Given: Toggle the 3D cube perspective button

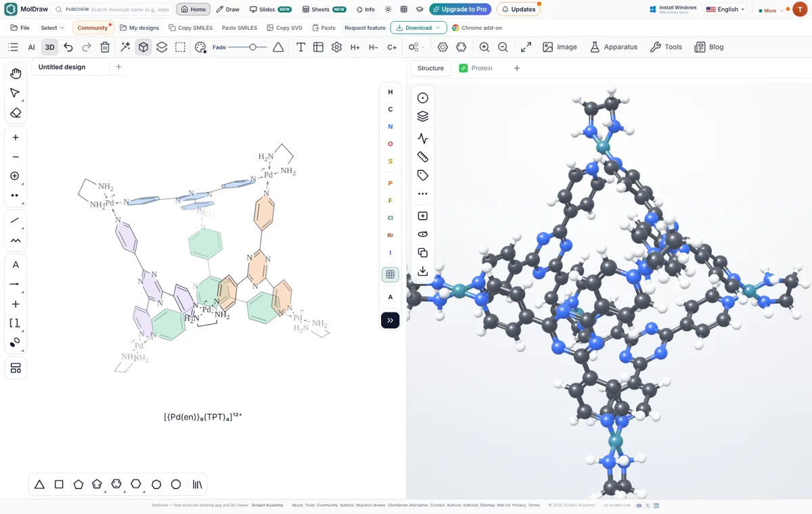Looking at the screenshot, I should coord(143,47).
